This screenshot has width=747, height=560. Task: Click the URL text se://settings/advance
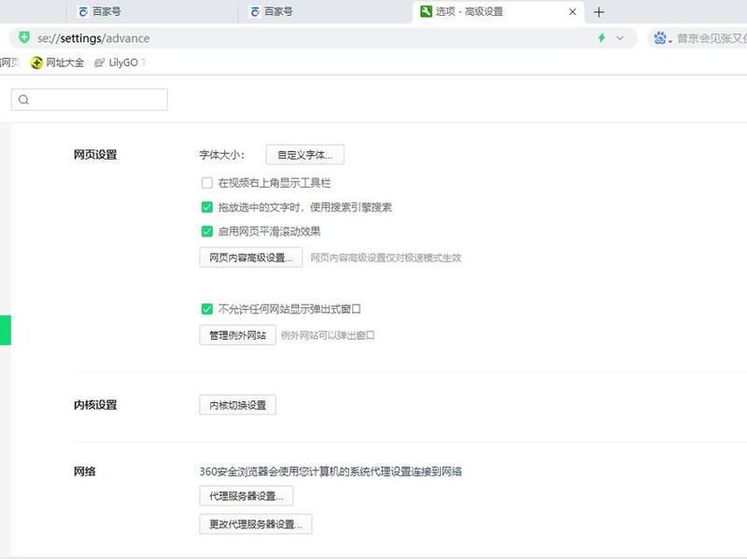click(x=93, y=38)
